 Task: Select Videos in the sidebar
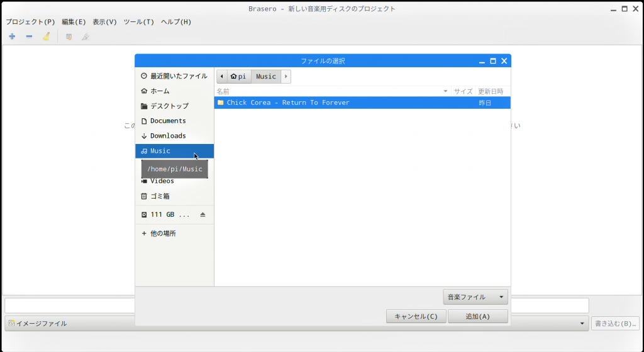click(175, 181)
